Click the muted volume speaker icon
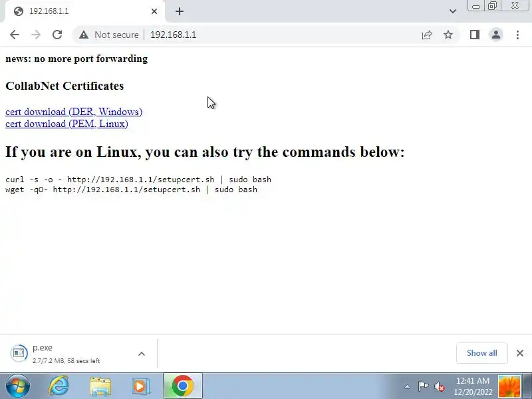 pos(440,386)
